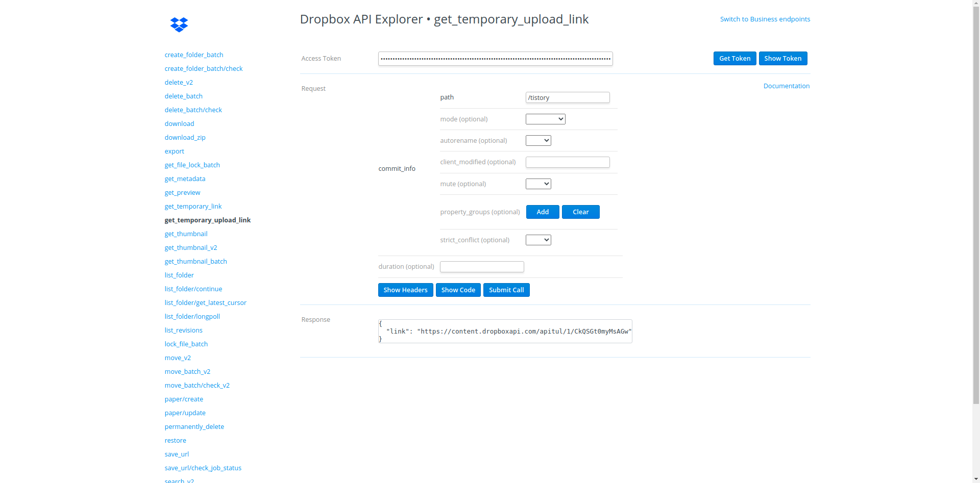Click the Get Token button
This screenshot has height=483, width=980.
(734, 58)
